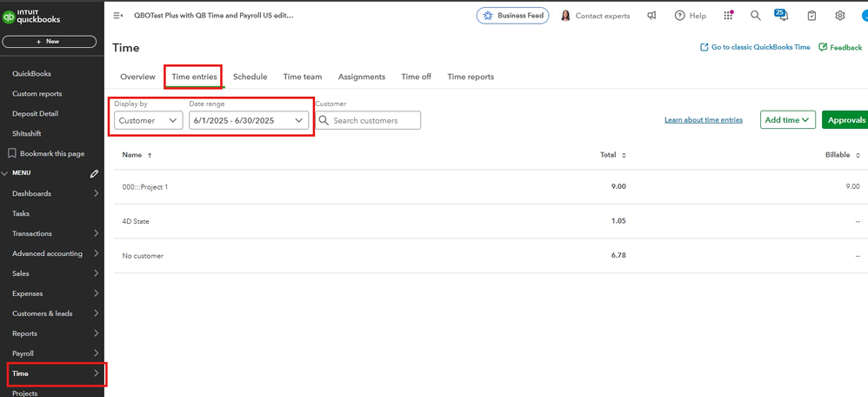
Task: Click the Feedback link
Action: click(x=846, y=48)
